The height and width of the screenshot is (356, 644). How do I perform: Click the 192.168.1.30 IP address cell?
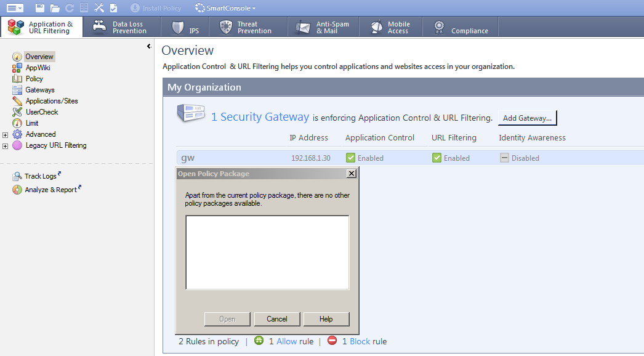point(311,158)
